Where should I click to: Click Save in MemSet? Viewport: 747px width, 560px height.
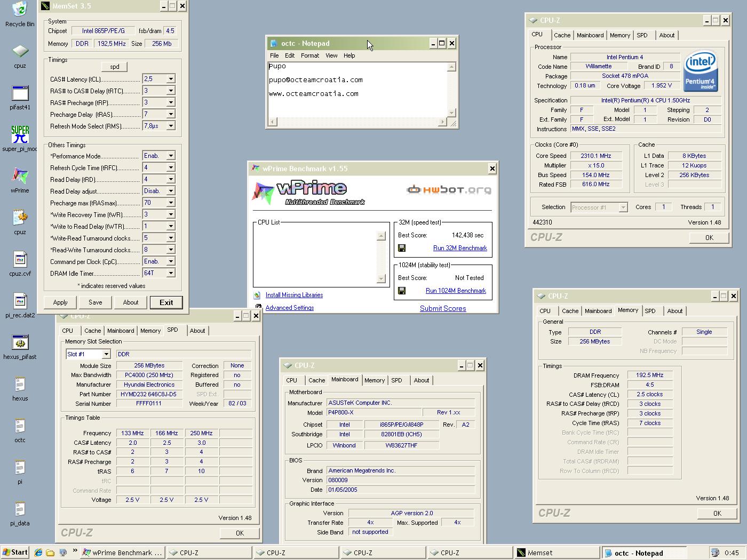(96, 302)
